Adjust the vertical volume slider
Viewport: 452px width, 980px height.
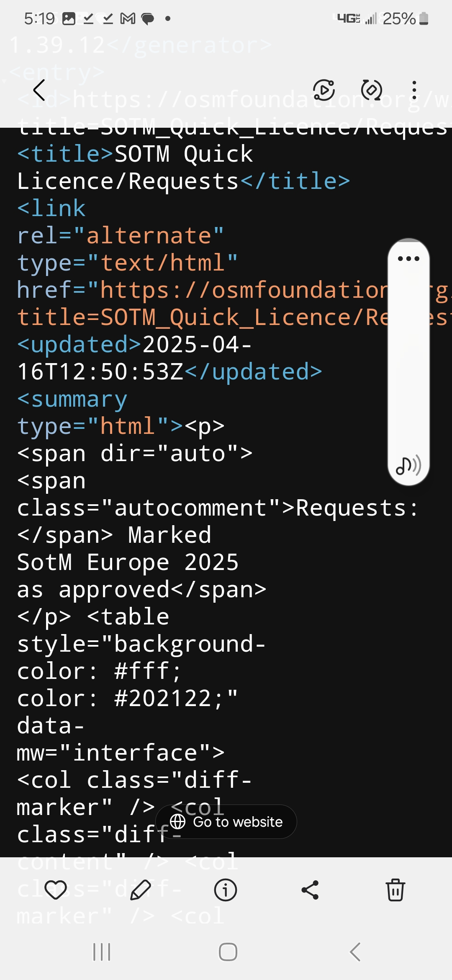[408, 362]
